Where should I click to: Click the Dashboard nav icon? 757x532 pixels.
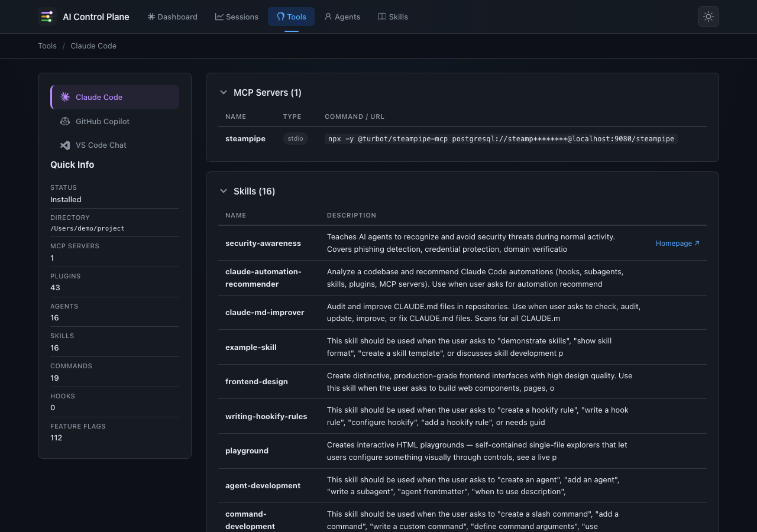click(151, 17)
